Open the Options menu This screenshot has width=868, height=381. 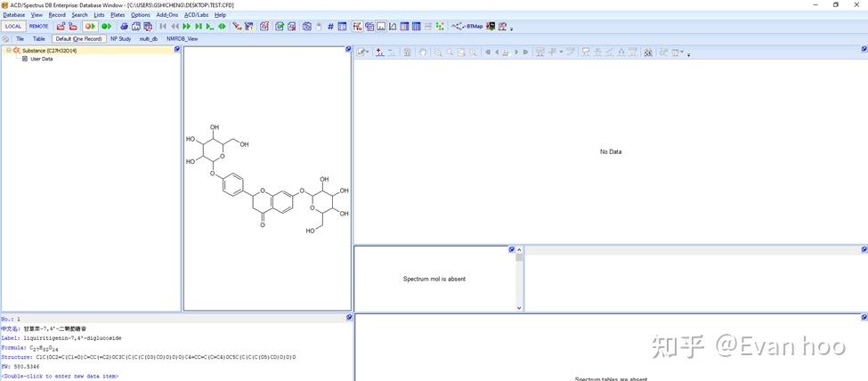(141, 15)
